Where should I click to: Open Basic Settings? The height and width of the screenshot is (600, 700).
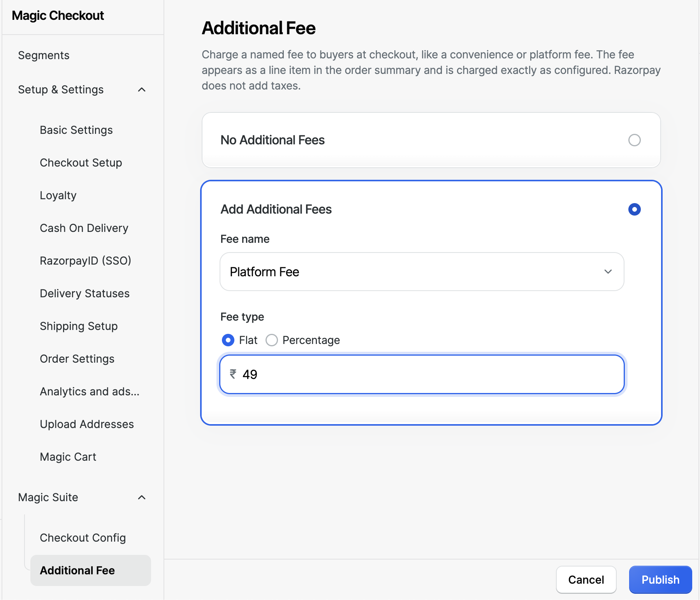tap(76, 130)
